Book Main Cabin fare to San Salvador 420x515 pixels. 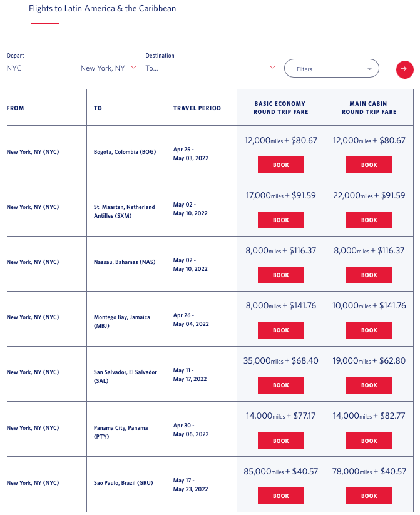click(x=369, y=385)
